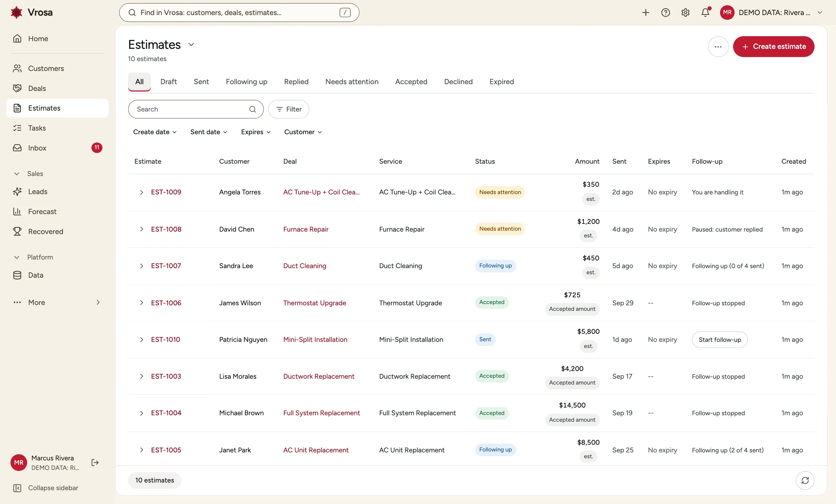Switch to the Following up tab

click(246, 82)
